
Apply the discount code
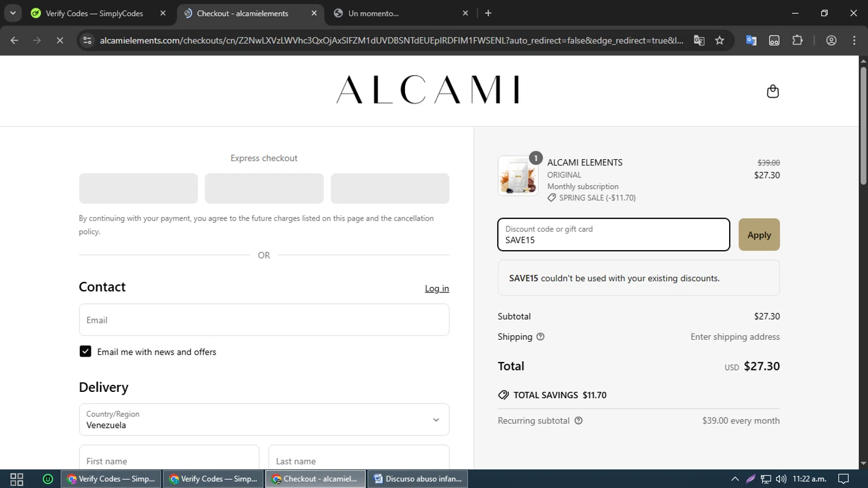[759, 234]
